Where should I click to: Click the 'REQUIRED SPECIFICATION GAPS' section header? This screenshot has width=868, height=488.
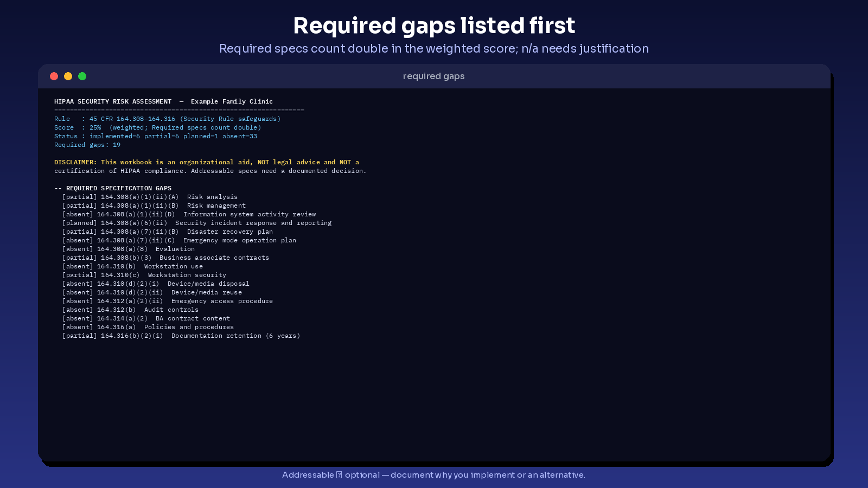(113, 188)
